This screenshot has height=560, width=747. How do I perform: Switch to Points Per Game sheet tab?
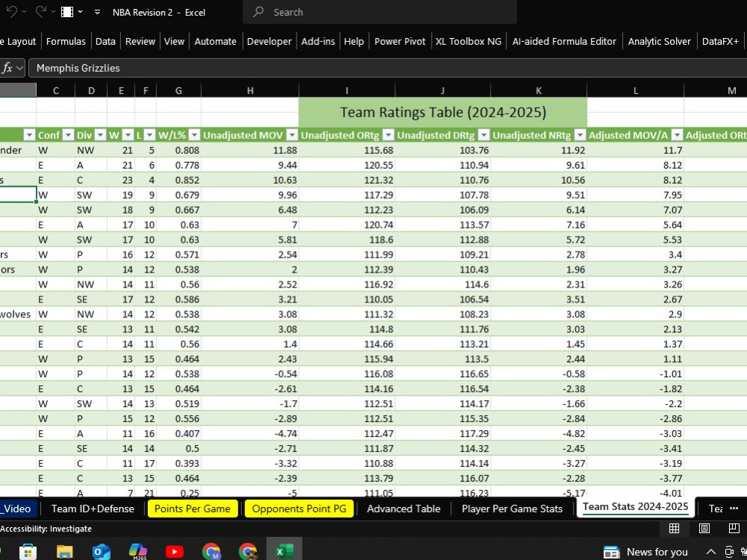pyautogui.click(x=193, y=508)
